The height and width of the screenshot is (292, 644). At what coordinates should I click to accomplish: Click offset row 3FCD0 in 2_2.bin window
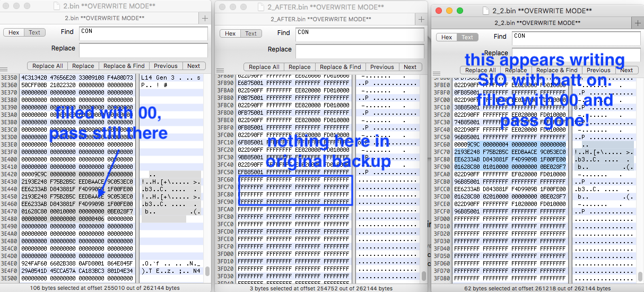(442, 196)
